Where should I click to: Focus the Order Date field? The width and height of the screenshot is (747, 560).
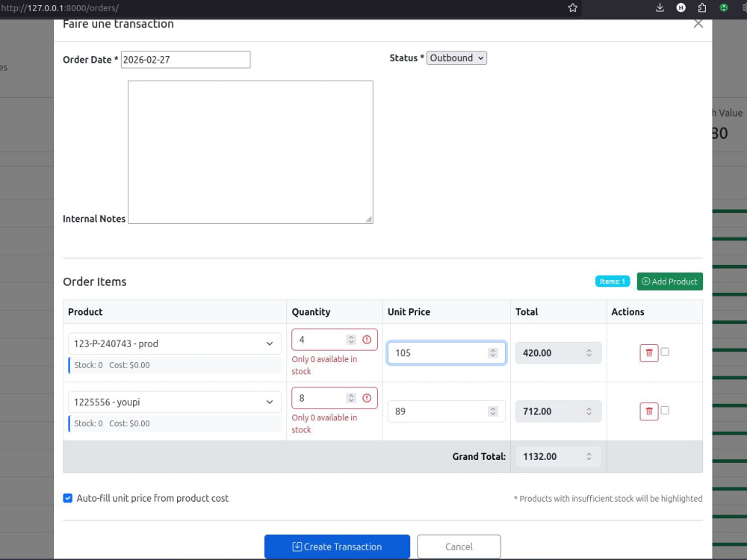pos(185,60)
